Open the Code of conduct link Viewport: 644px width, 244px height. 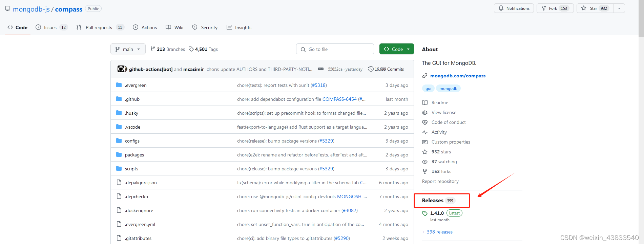point(444,122)
